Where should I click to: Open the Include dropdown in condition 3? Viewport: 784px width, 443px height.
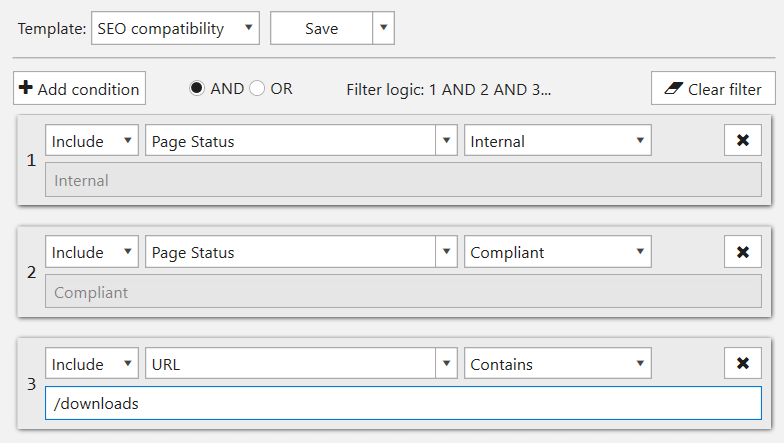click(x=92, y=364)
